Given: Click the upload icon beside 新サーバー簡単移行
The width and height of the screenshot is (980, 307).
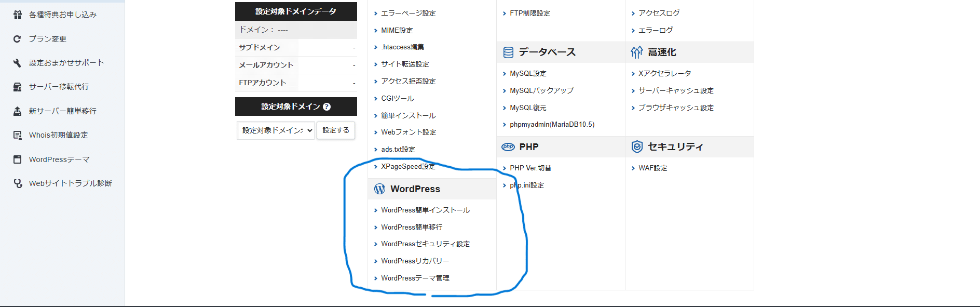Looking at the screenshot, I should coord(17,111).
